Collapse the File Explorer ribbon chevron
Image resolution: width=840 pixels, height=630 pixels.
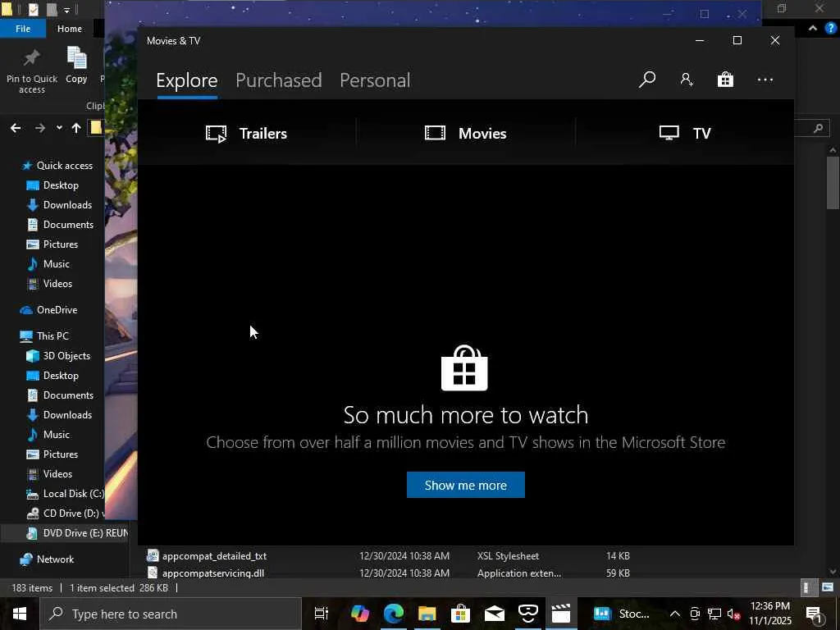tap(813, 29)
